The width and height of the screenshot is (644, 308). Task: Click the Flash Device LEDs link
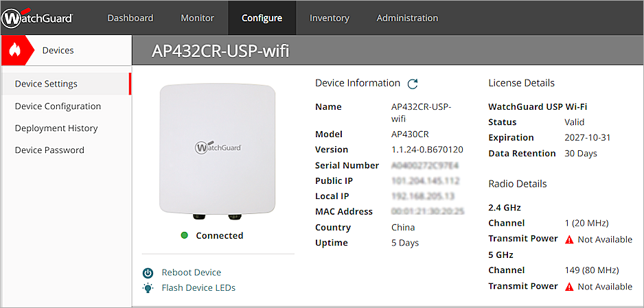(198, 288)
